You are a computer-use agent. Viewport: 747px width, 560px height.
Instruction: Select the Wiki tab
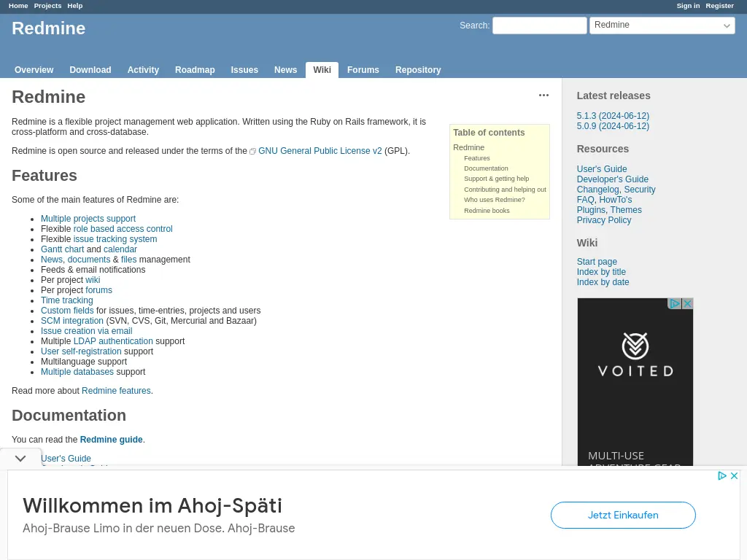[x=322, y=70]
